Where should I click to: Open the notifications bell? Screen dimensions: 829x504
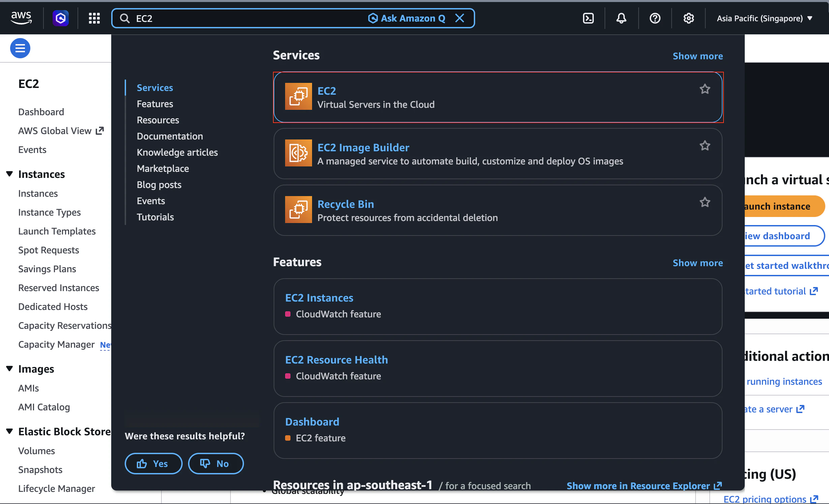click(621, 18)
